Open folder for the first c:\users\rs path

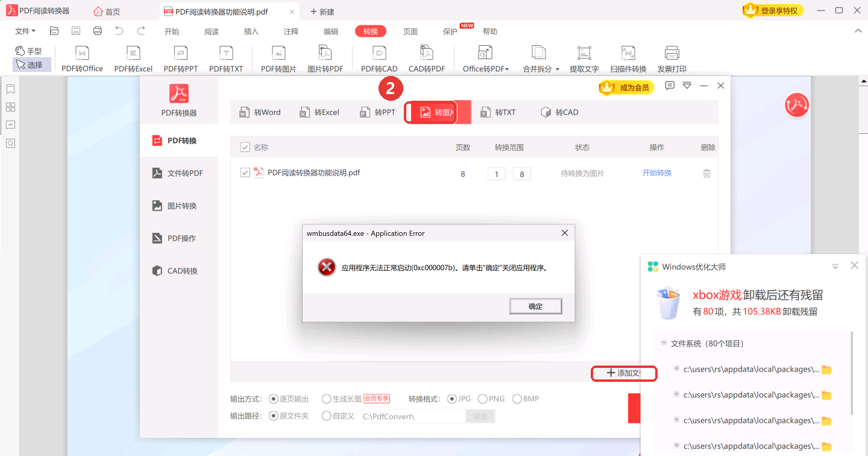pyautogui.click(x=826, y=370)
